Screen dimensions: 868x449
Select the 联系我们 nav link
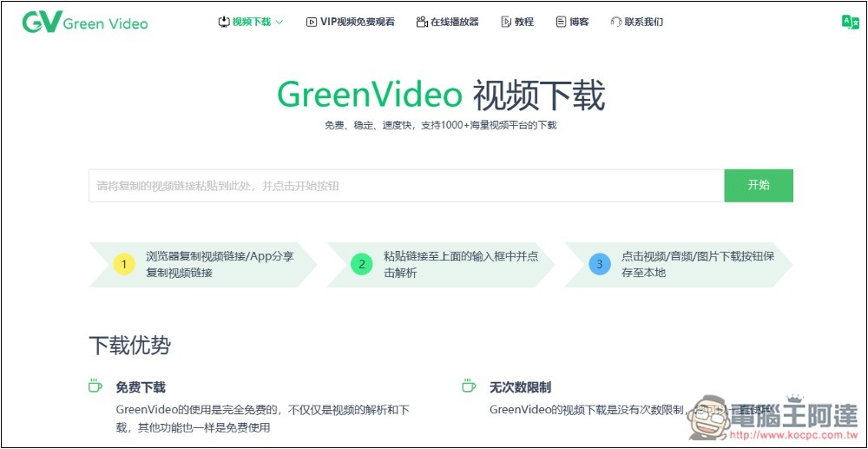pyautogui.click(x=643, y=22)
